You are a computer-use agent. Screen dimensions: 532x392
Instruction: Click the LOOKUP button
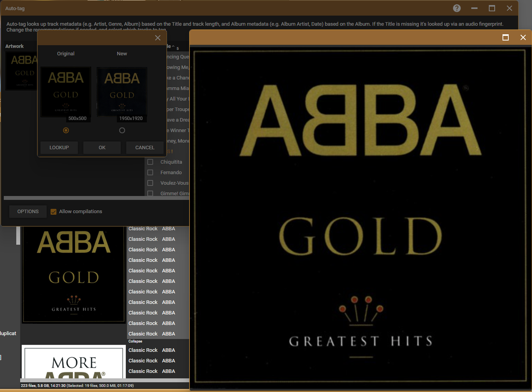pyautogui.click(x=59, y=147)
